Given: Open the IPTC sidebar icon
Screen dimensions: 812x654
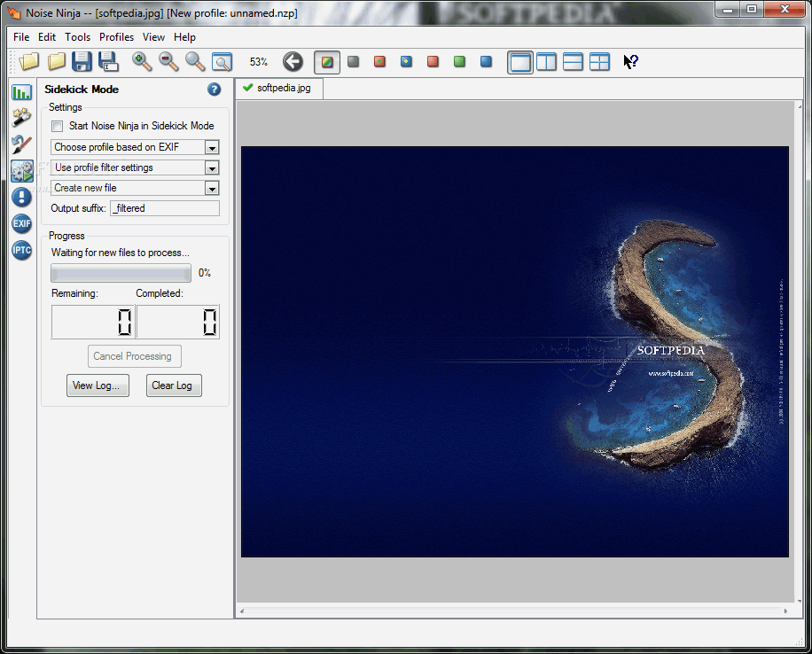Looking at the screenshot, I should (22, 250).
